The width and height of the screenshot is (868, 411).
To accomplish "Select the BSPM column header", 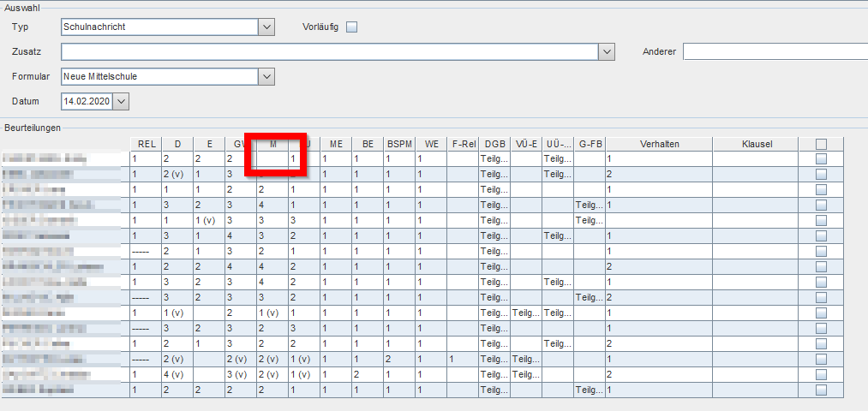I will click(x=399, y=145).
